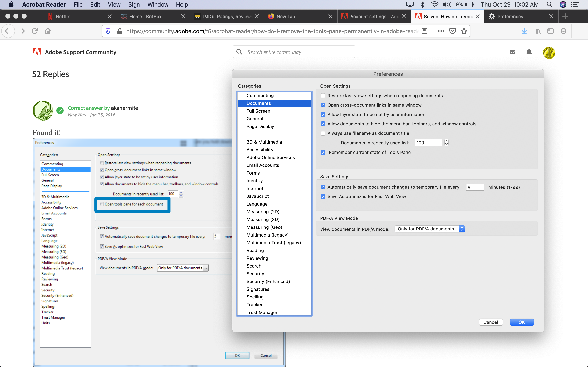This screenshot has width=588, height=367.
Task: Open the Sign menu in menu bar
Action: click(x=134, y=4)
